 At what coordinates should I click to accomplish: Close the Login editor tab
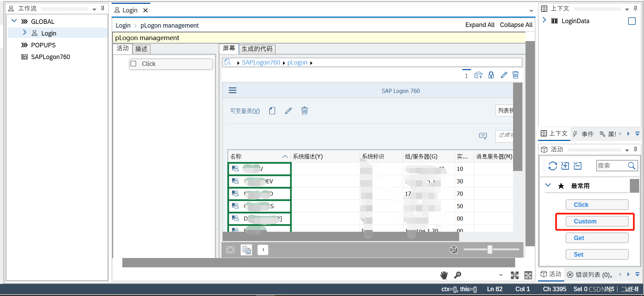[146, 10]
